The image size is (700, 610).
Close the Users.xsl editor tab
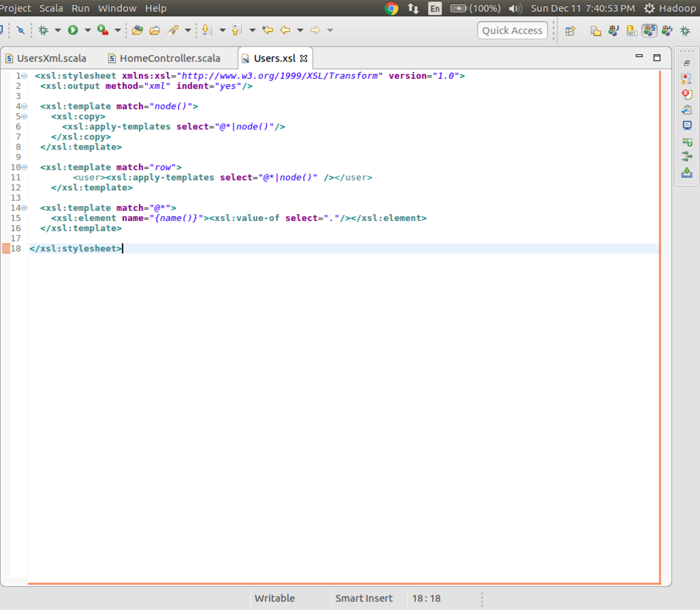click(x=304, y=58)
